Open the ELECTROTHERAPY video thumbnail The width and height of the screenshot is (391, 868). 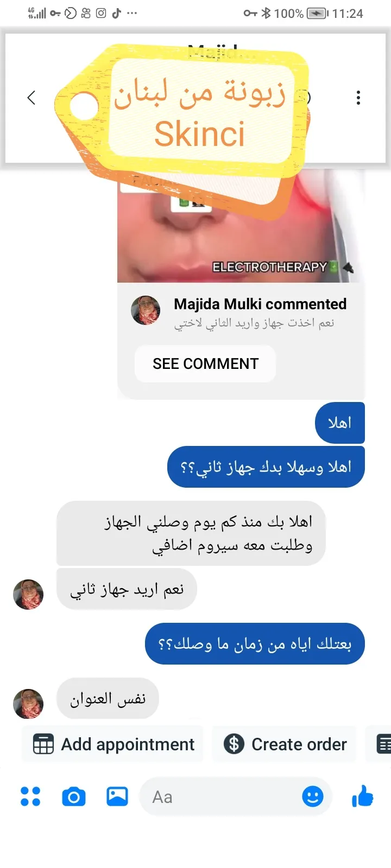click(241, 225)
